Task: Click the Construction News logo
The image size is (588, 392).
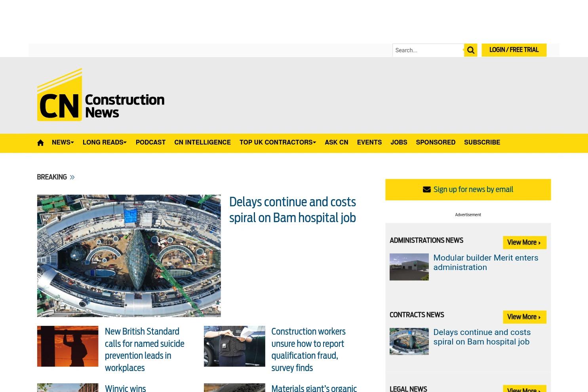Action: click(x=101, y=95)
